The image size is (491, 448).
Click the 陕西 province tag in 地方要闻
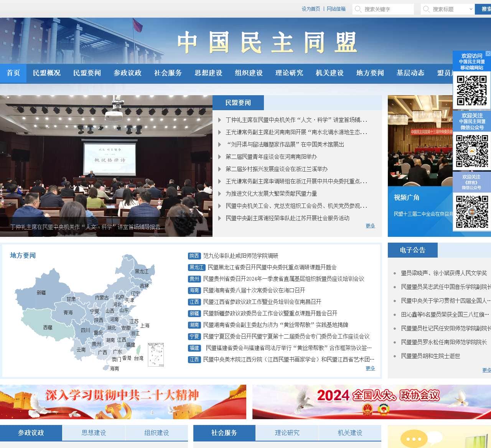point(194,256)
